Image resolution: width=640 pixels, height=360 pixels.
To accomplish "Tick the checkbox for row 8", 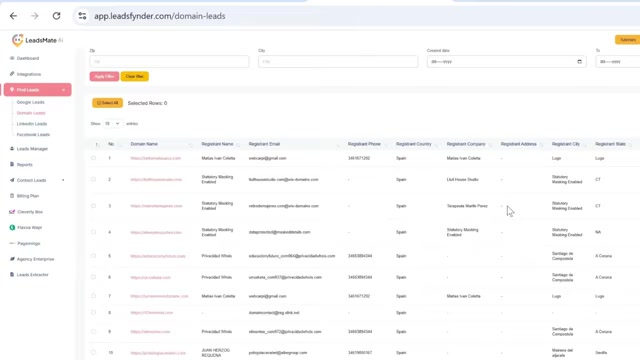I will tap(93, 313).
